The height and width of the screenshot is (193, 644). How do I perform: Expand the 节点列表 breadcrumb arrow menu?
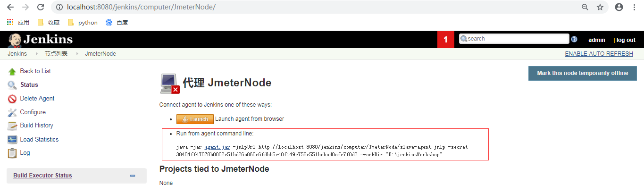76,54
